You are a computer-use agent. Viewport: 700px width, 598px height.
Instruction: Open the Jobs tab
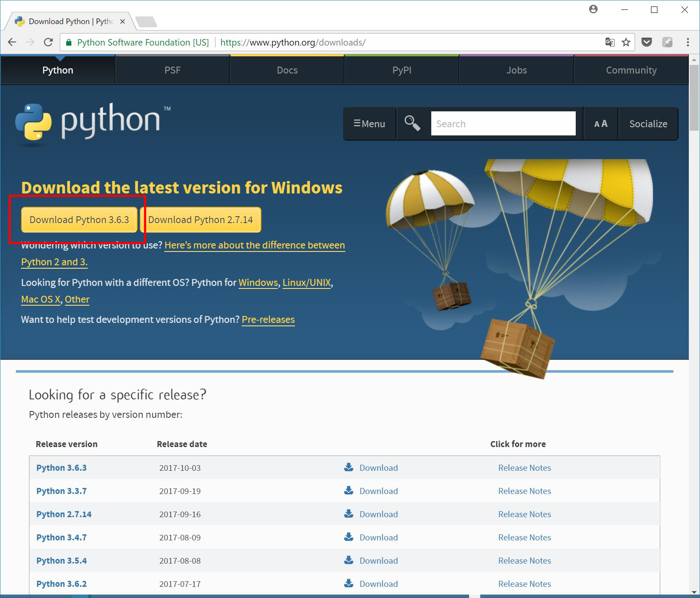516,70
